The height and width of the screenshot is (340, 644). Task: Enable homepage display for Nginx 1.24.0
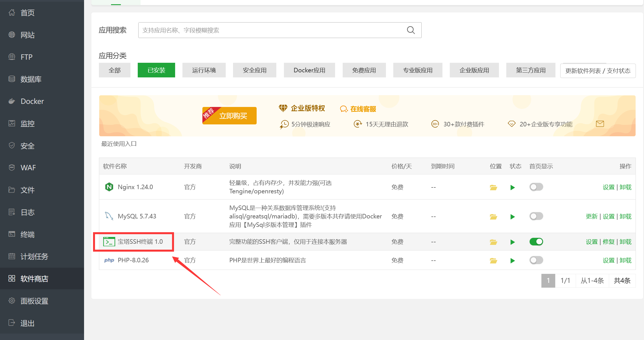(536, 187)
